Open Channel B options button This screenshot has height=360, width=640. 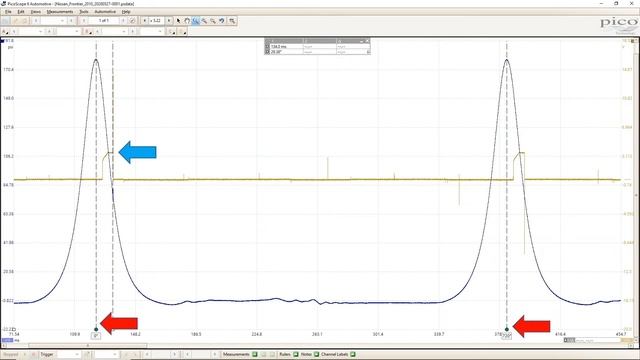tap(88, 31)
